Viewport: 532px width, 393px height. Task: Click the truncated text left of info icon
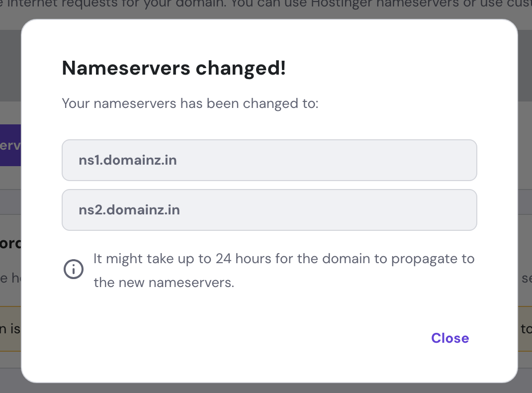[x=7, y=278]
